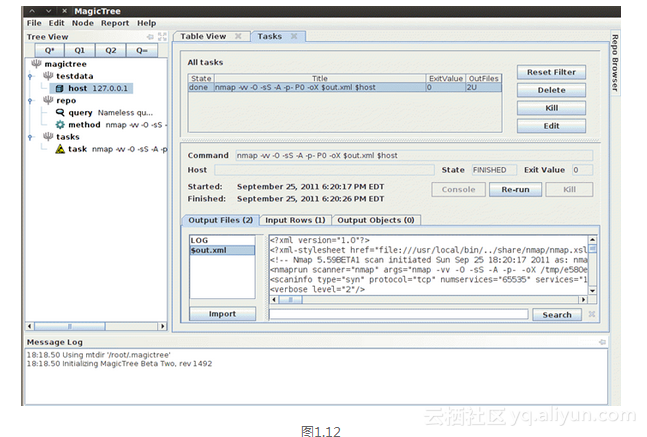Close the Tasks tab
This screenshot has height=437, width=647.
coord(294,36)
